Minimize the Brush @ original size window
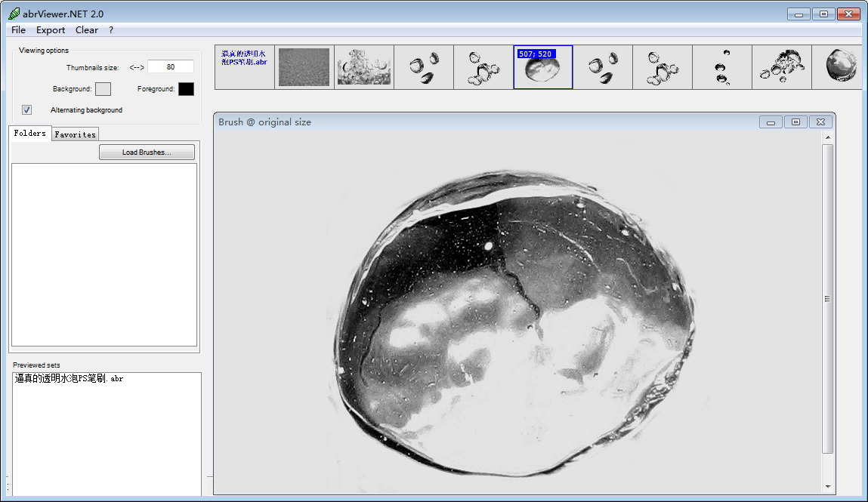 click(x=771, y=122)
